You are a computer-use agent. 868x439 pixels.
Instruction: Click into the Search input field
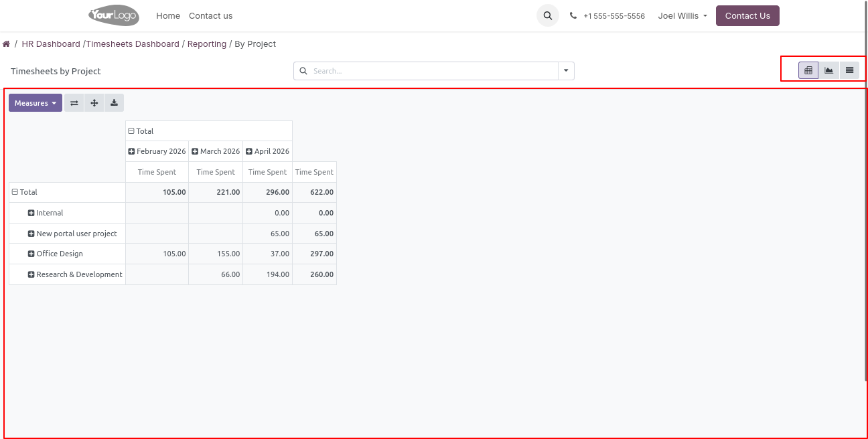tap(432, 71)
